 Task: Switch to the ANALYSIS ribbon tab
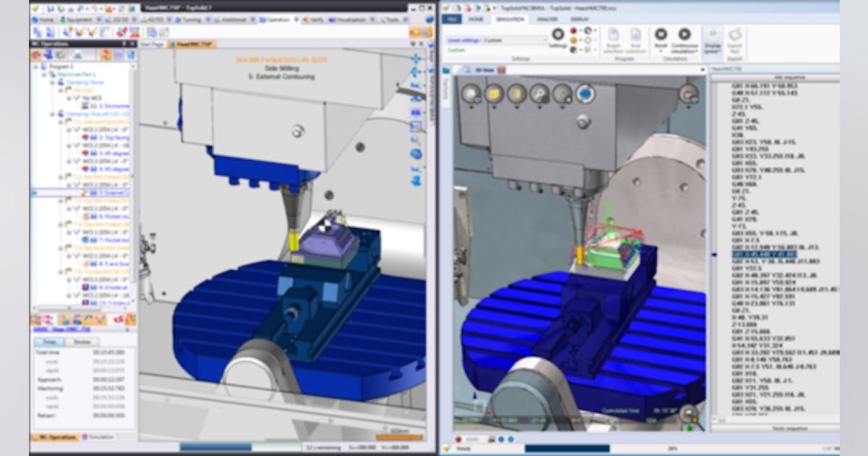[x=548, y=20]
